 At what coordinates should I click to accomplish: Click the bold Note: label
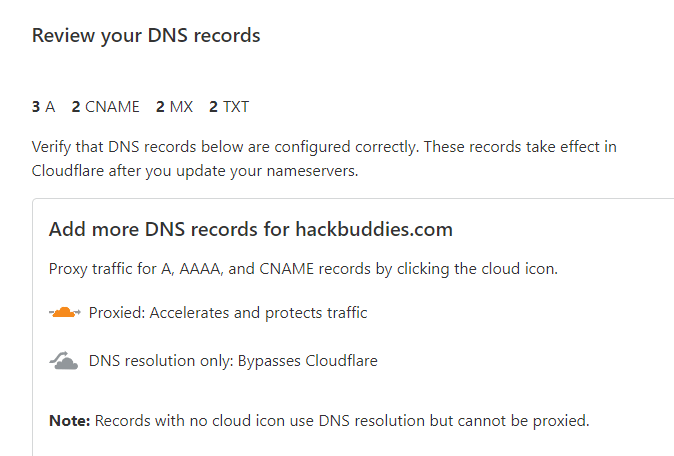pyautogui.click(x=70, y=420)
